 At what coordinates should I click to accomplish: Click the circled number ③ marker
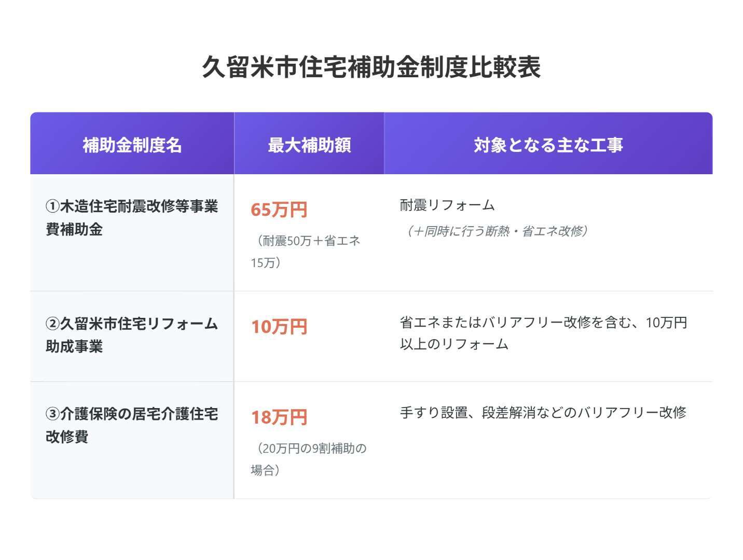point(53,414)
